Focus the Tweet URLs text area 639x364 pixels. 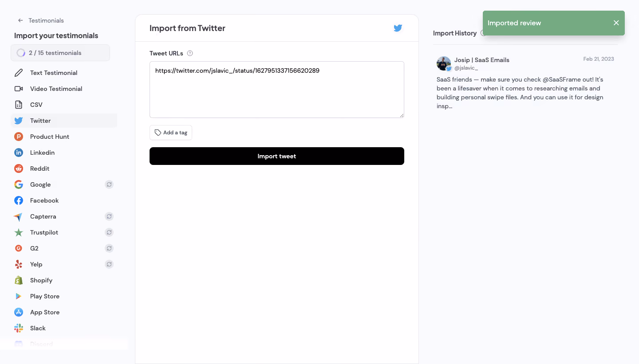pos(277,90)
